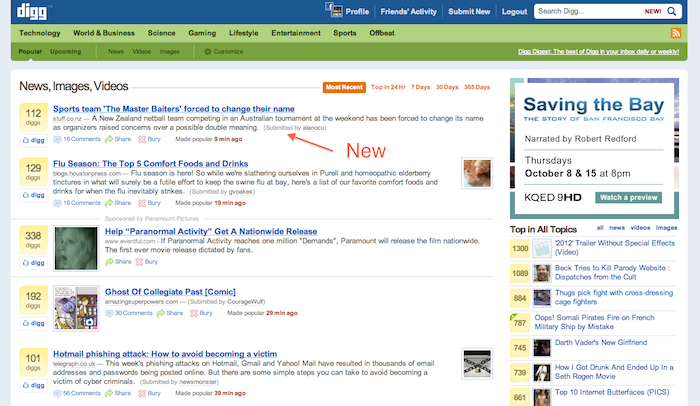
Task: Bury the Ghost Of Collegiate Past comic
Action: point(201,313)
